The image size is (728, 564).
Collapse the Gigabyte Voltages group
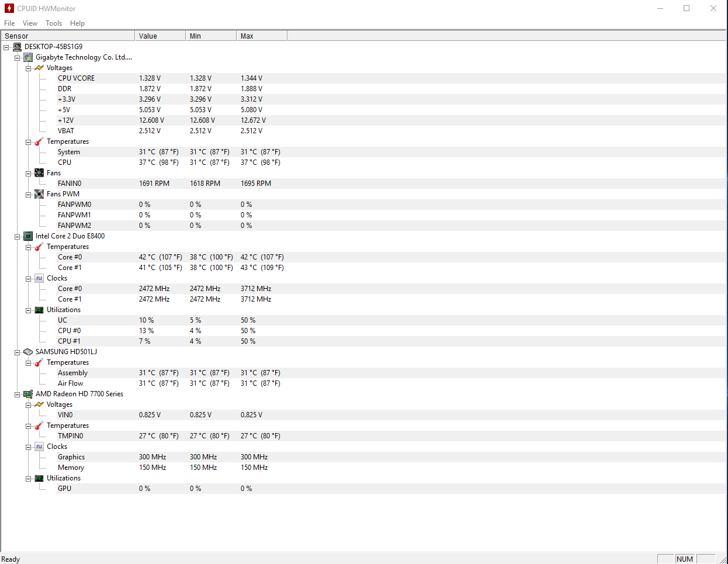pos(28,68)
